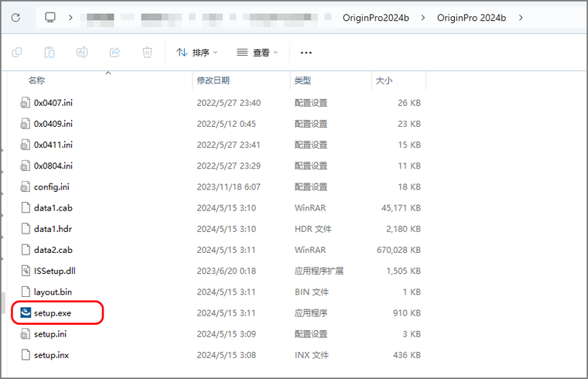The height and width of the screenshot is (379, 588).
Task: Sort by the 修改日期 column header
Action: (213, 80)
